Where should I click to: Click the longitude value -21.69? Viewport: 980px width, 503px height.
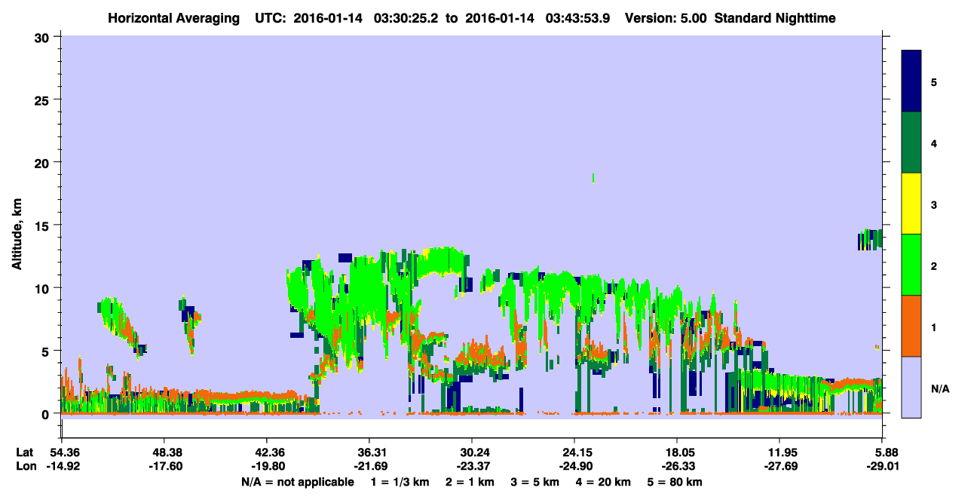pyautogui.click(x=369, y=466)
